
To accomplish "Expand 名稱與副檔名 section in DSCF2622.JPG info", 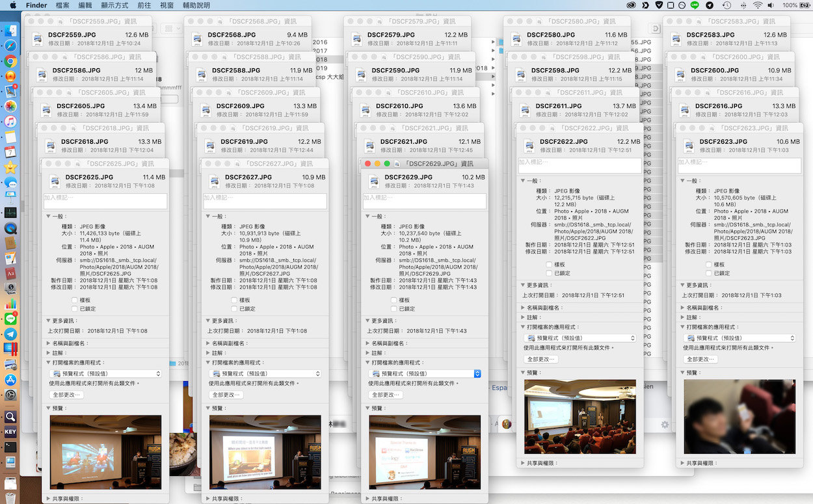I will [x=522, y=308].
